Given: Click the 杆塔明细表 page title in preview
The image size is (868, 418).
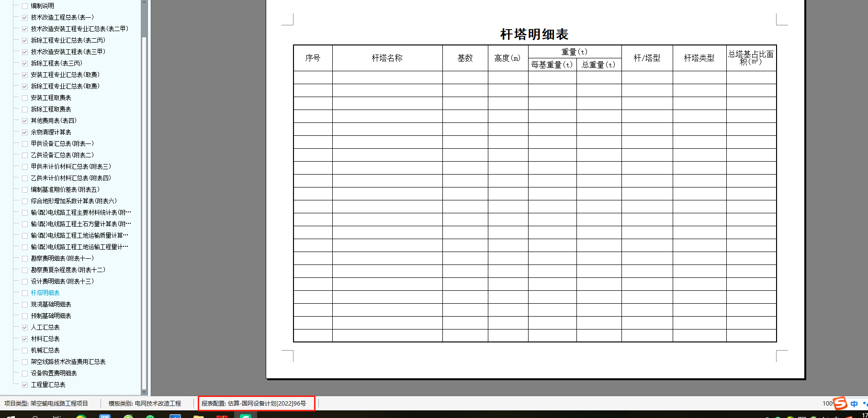Looking at the screenshot, I should coord(534,34).
